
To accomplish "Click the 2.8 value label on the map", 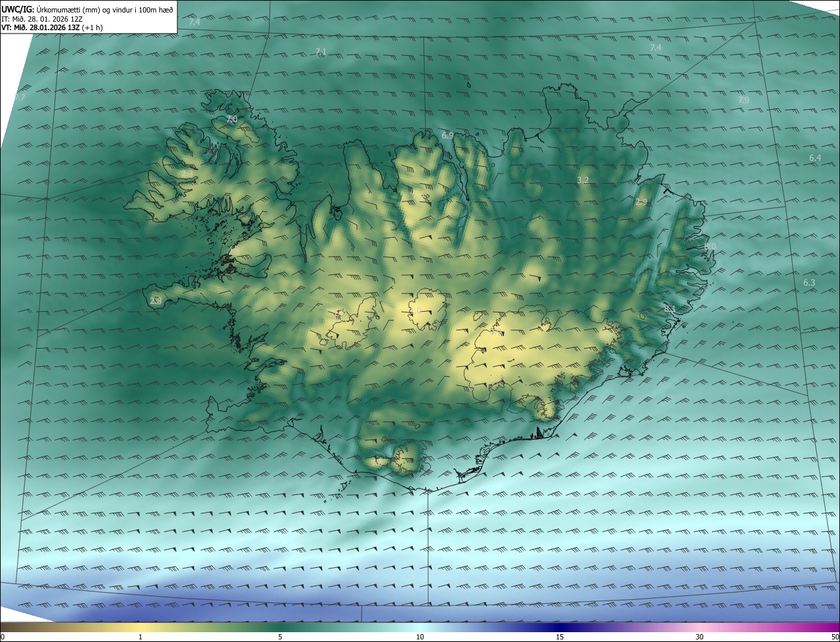I will (156, 301).
